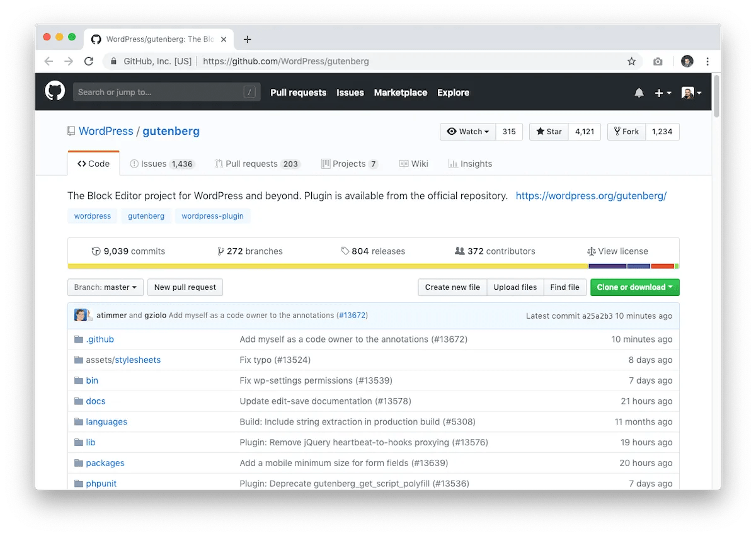Viewport: 756px width, 536px height.
Task: Click the GitHub Octocat logo
Action: [55, 91]
